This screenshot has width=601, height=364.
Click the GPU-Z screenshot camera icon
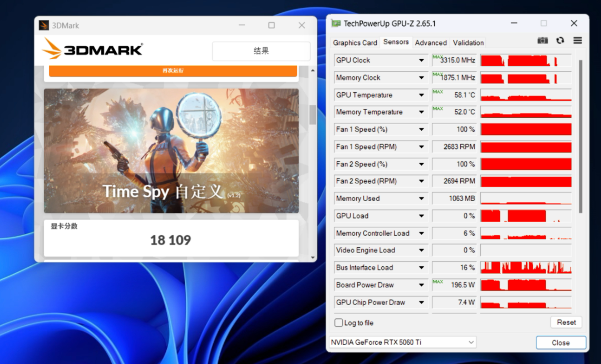pos(543,41)
